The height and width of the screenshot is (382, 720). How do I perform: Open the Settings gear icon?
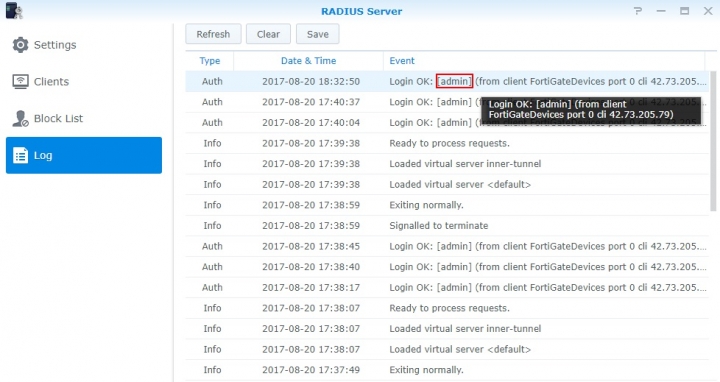tap(20, 45)
